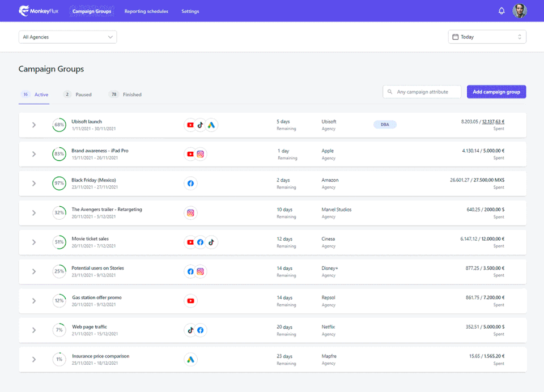Image resolution: width=544 pixels, height=392 pixels.
Task: Click the 97% progress ring
Action: [59, 184]
